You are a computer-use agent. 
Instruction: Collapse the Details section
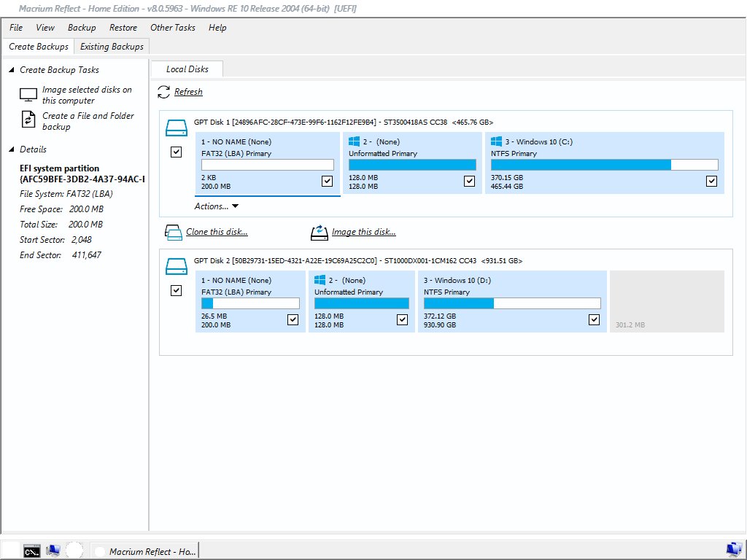(12, 149)
